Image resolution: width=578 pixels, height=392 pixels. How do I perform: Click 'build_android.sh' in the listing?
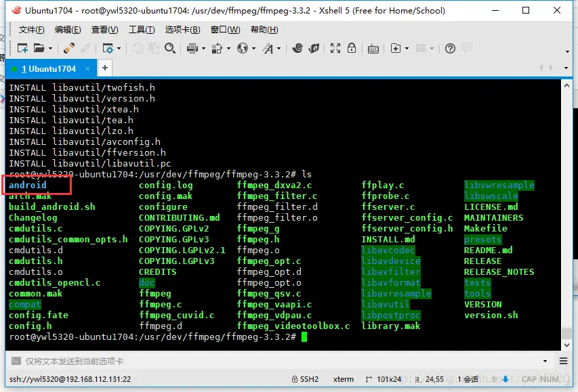pos(52,206)
